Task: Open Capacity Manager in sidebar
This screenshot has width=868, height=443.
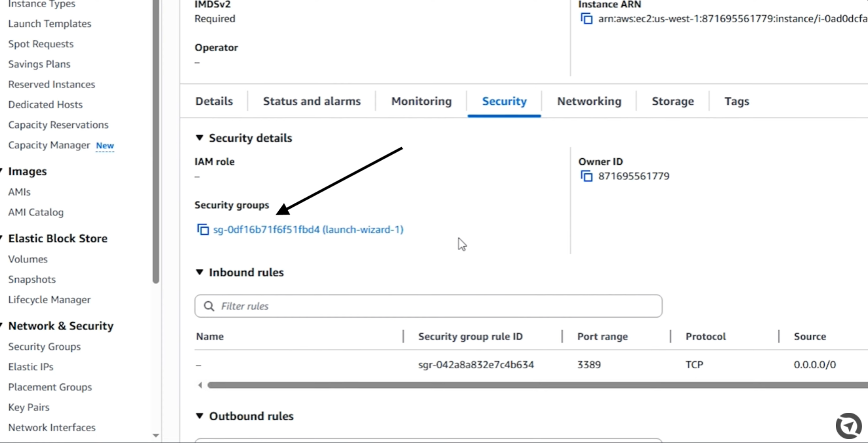Action: coord(49,145)
